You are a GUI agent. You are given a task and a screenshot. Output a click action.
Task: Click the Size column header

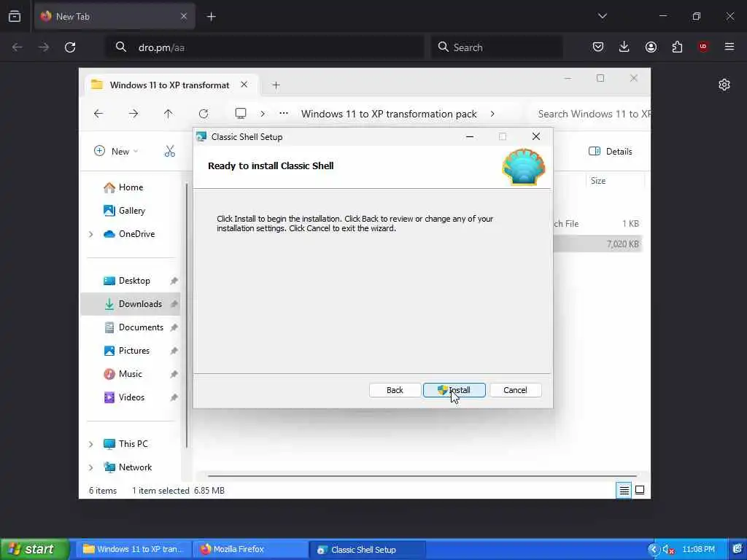614,181
